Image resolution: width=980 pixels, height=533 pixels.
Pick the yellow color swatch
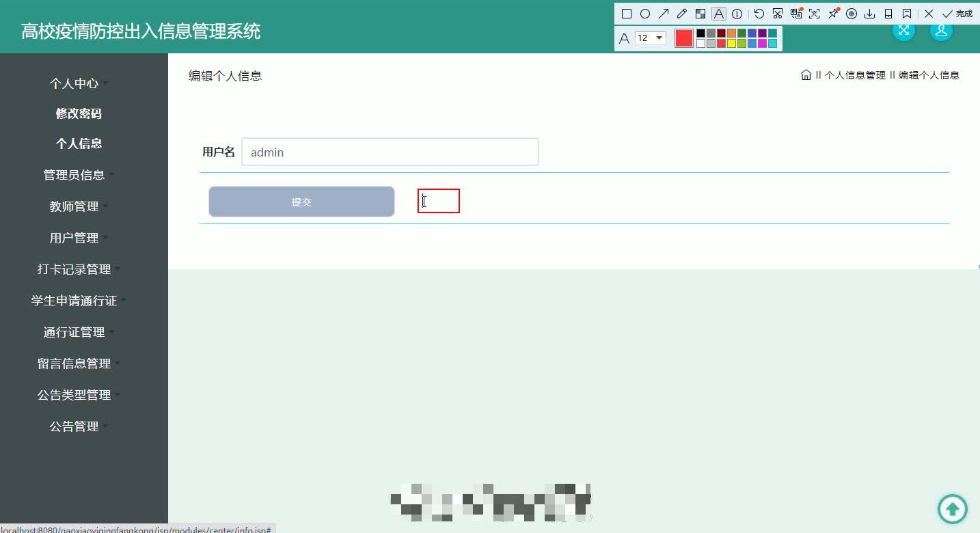(731, 44)
